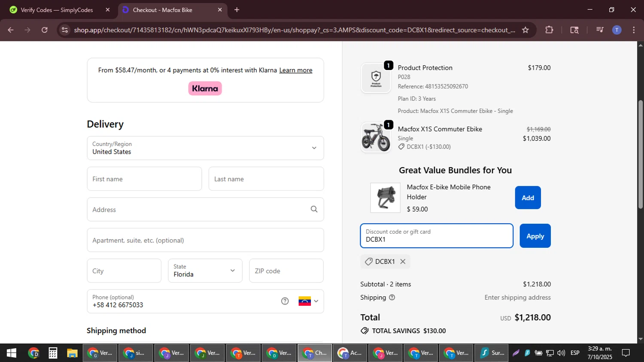Screen dimensions: 644x362
Task: Click the Discount code or gift card field
Action: point(437,236)
